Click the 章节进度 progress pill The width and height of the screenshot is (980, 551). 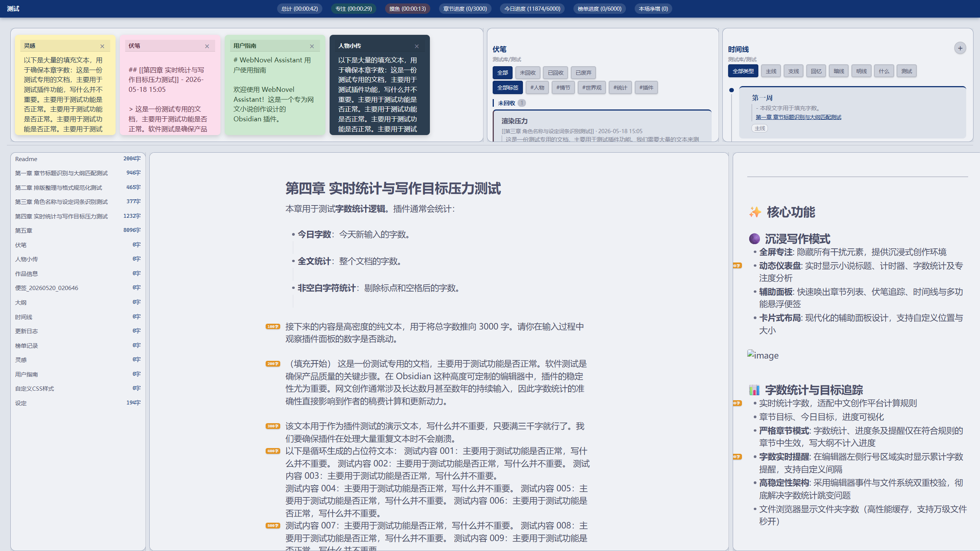pos(465,9)
